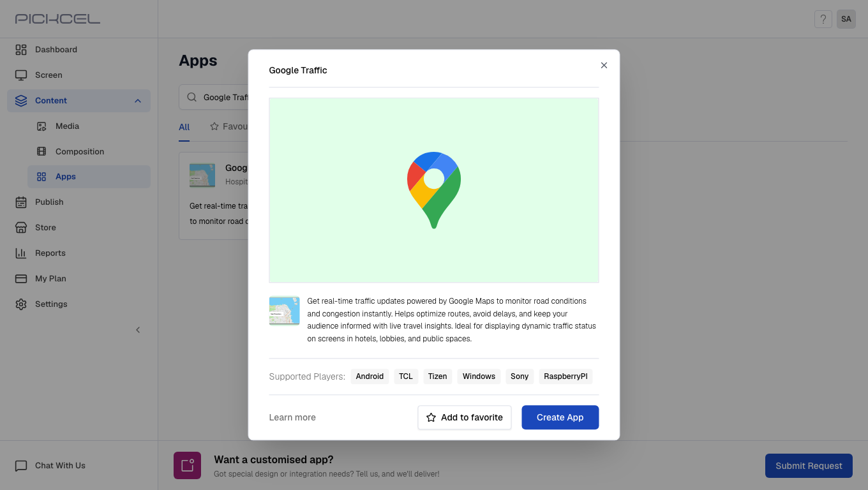Viewport: 868px width, 490px height.
Task: Switch to the All tab
Action: (184, 127)
